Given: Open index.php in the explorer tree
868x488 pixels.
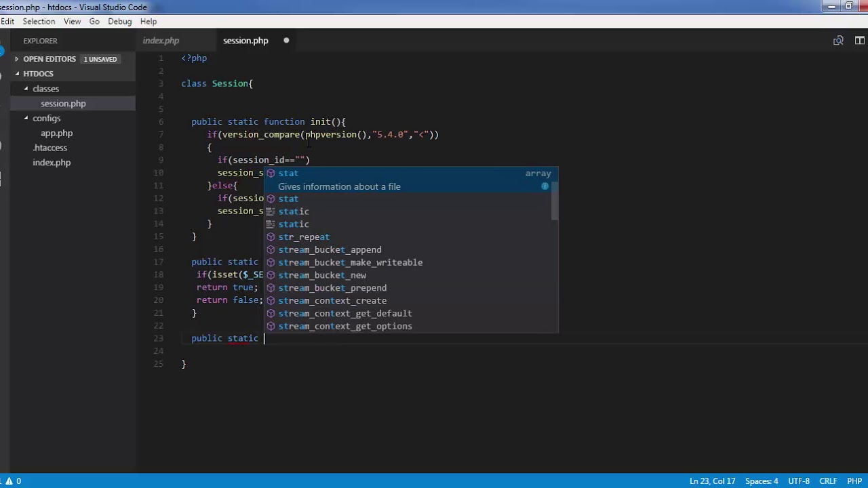Looking at the screenshot, I should tap(52, 163).
